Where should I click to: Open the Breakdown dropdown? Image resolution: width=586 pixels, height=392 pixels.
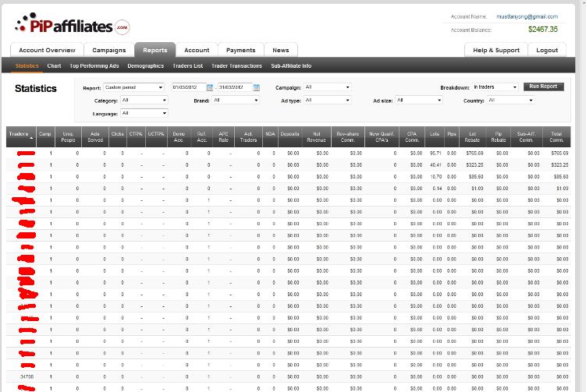pyautogui.click(x=495, y=87)
